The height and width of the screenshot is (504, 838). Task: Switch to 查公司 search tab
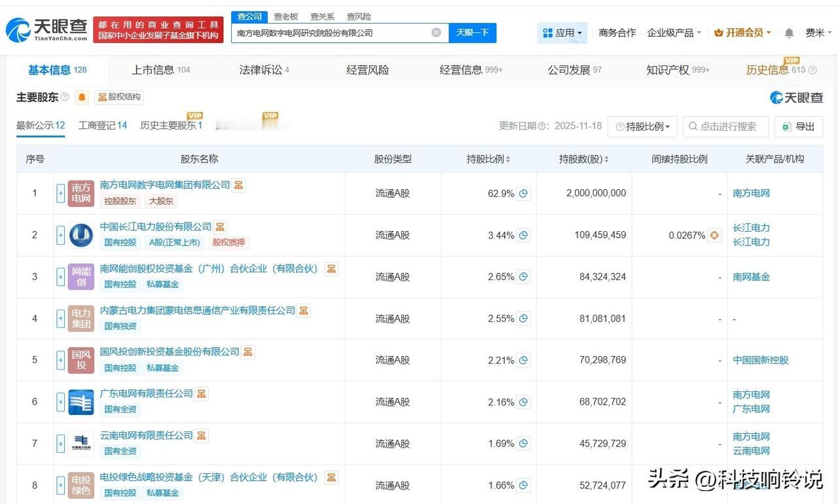coord(249,16)
